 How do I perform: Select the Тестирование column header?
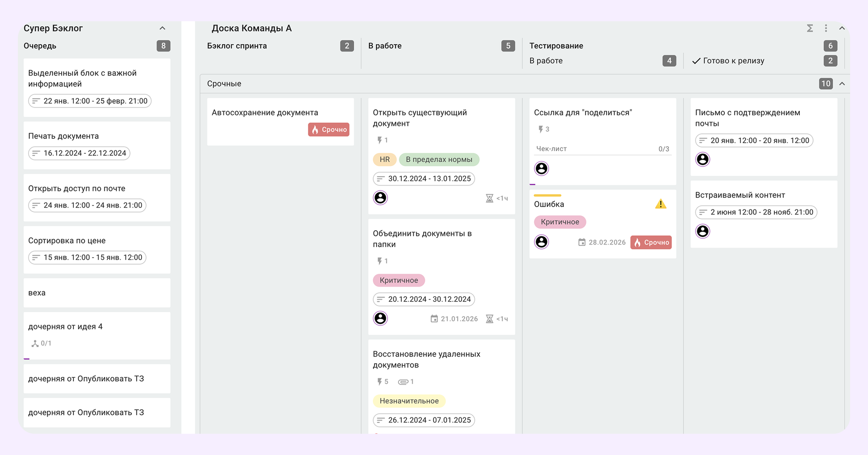[556, 46]
